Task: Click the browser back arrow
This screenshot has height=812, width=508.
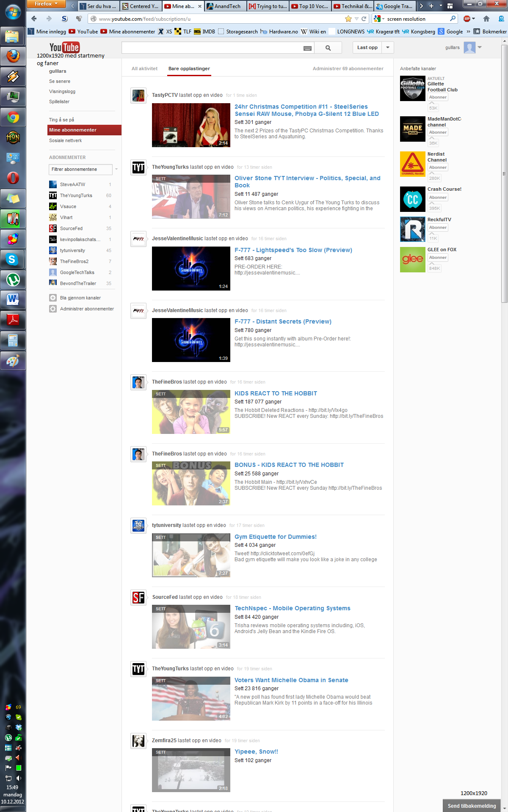Action: click(34, 19)
